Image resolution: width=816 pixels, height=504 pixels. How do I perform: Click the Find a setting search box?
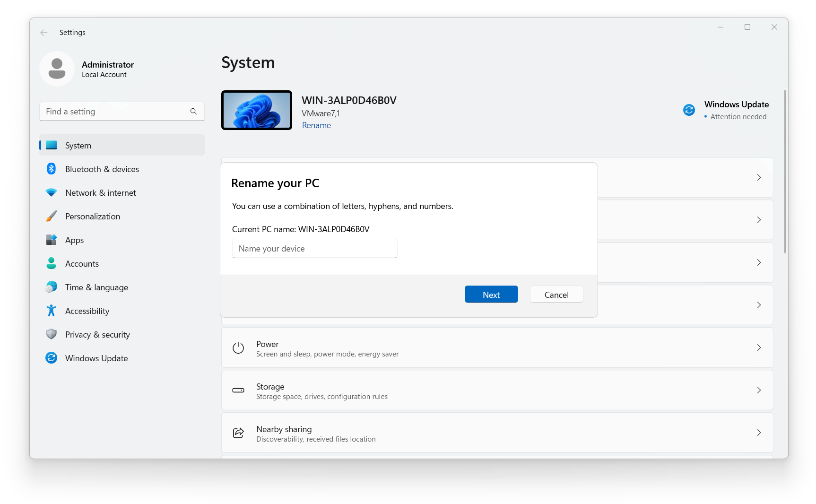click(122, 112)
